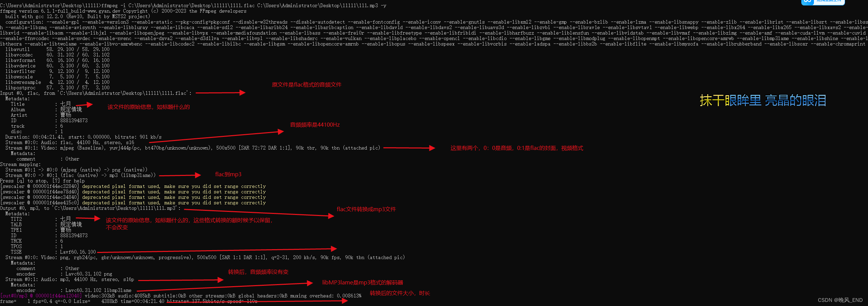The image size is (868, 306).
Task: Click the 'Stream mapping:' heading
Action: pyautogui.click(x=20, y=164)
